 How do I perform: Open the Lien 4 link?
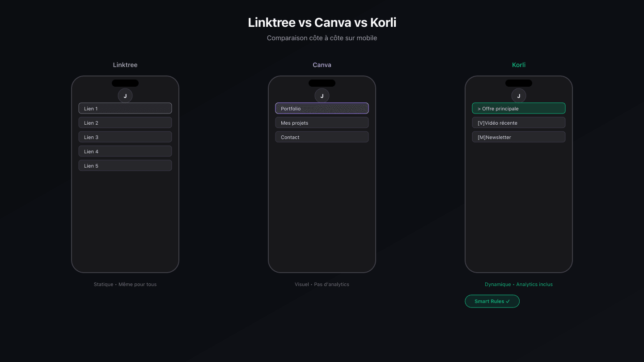click(125, 151)
